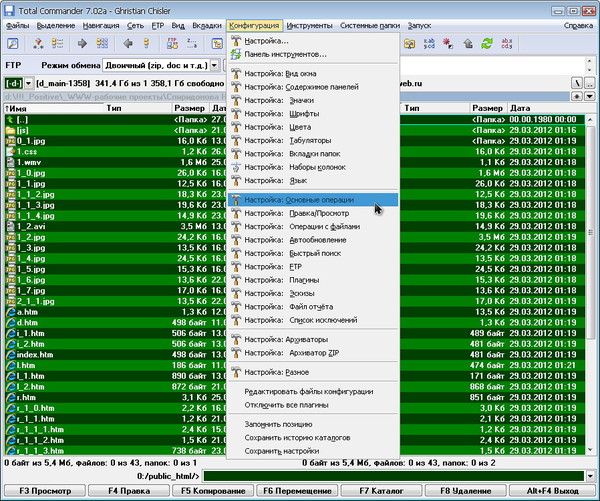Click the blue grid thumbnails toolbar icon

pyautogui.click(x=102, y=44)
